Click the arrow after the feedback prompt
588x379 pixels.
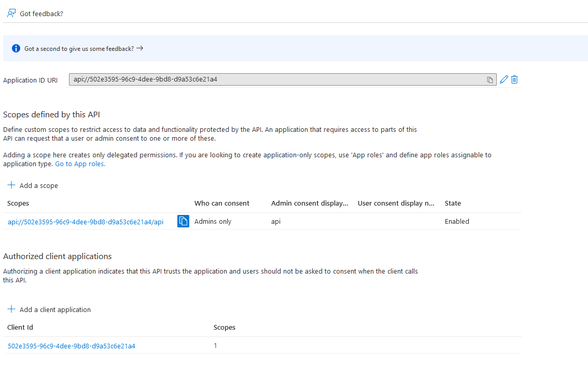point(139,48)
